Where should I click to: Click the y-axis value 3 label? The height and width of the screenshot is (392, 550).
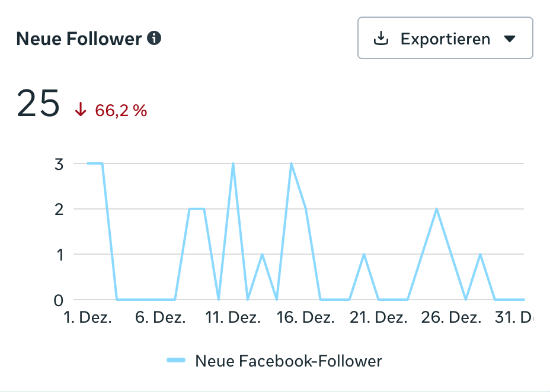59,164
